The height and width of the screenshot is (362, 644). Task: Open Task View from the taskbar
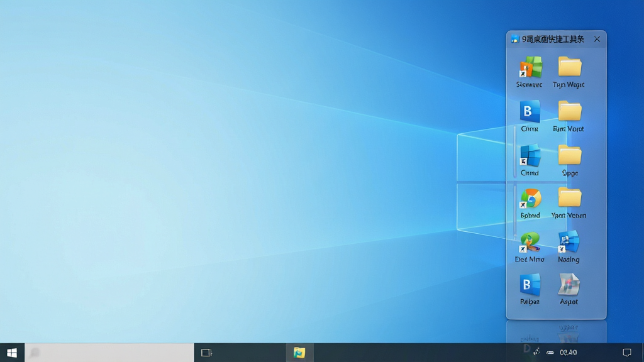click(x=206, y=353)
